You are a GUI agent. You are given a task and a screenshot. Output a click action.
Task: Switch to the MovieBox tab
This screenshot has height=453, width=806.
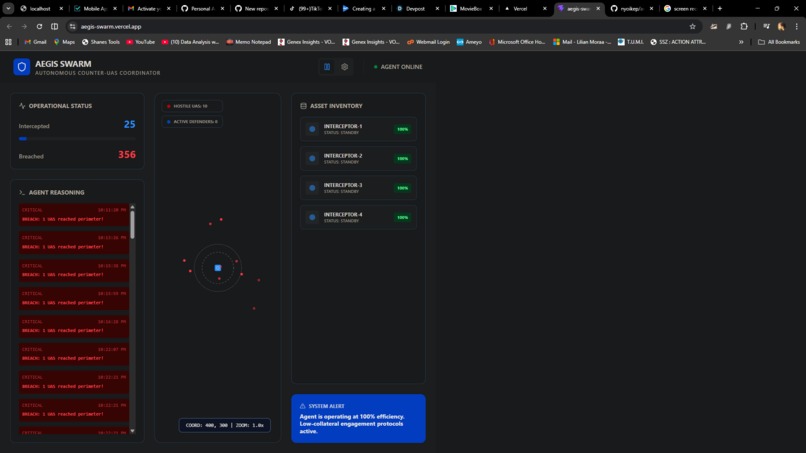pyautogui.click(x=469, y=9)
